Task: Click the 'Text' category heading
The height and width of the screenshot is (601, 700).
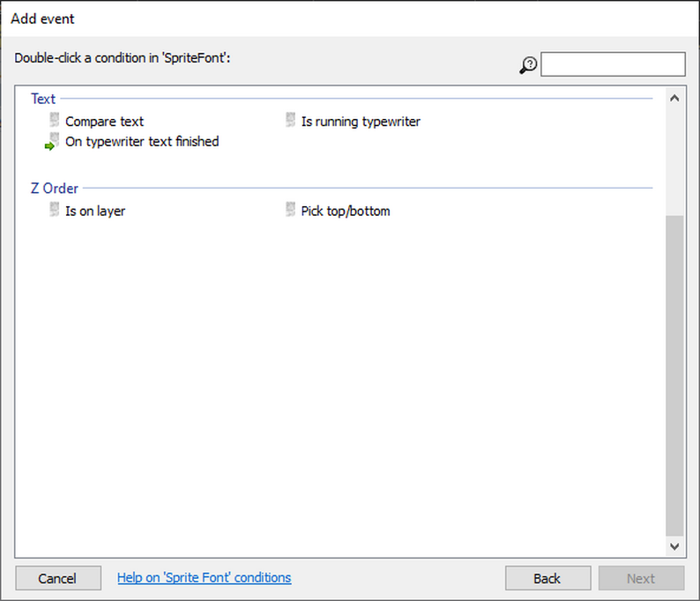Action: tap(43, 99)
